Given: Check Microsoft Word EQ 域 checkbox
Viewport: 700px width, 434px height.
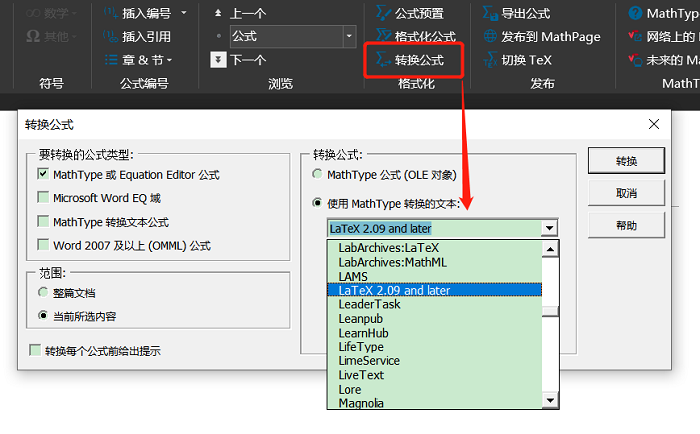Looking at the screenshot, I should click(43, 197).
